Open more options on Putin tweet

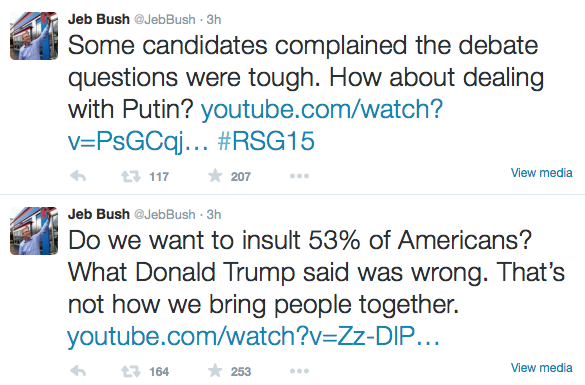[299, 176]
